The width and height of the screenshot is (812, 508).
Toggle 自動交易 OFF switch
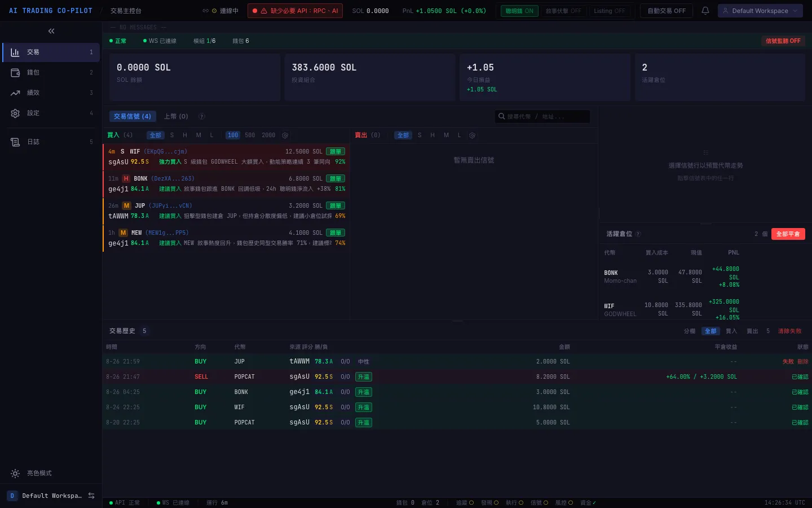(x=667, y=11)
